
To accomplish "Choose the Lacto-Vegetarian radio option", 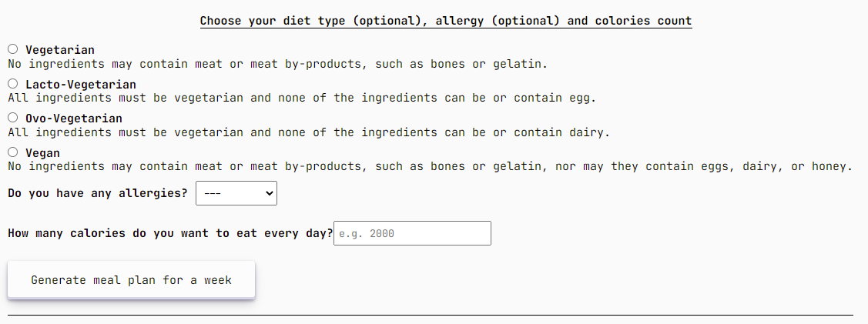I will 13,84.
